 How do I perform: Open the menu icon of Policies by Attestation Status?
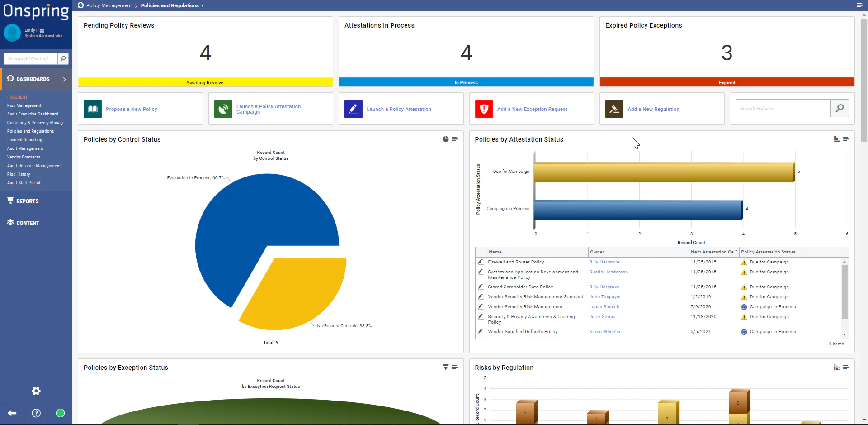846,139
